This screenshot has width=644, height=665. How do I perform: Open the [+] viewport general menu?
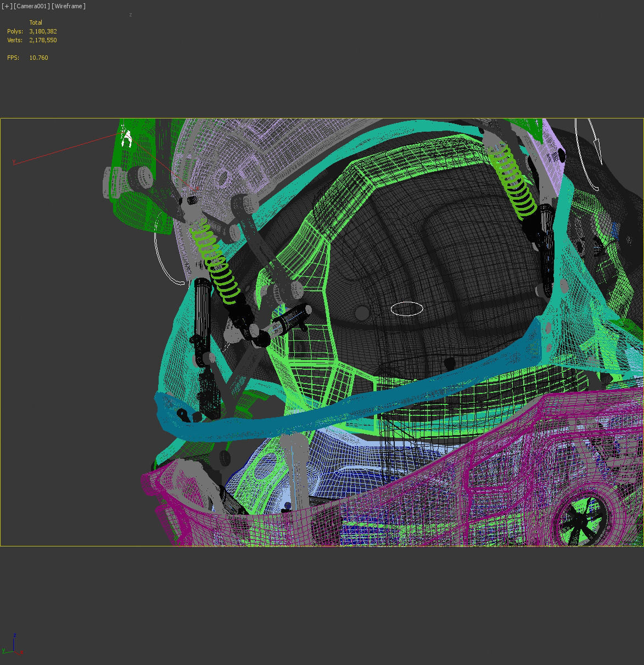click(7, 6)
